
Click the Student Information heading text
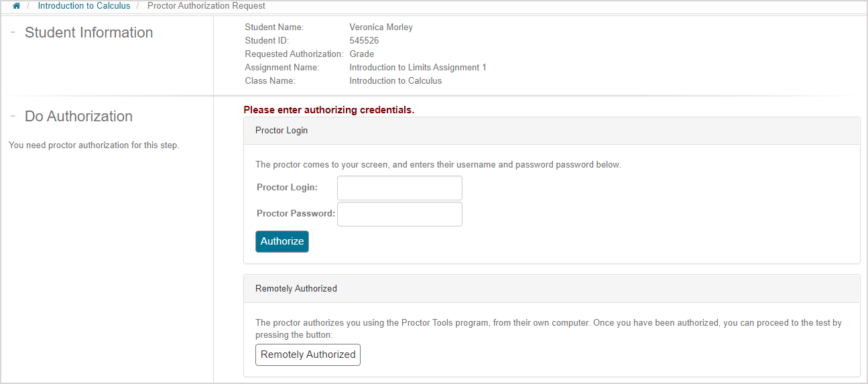pyautogui.click(x=88, y=33)
